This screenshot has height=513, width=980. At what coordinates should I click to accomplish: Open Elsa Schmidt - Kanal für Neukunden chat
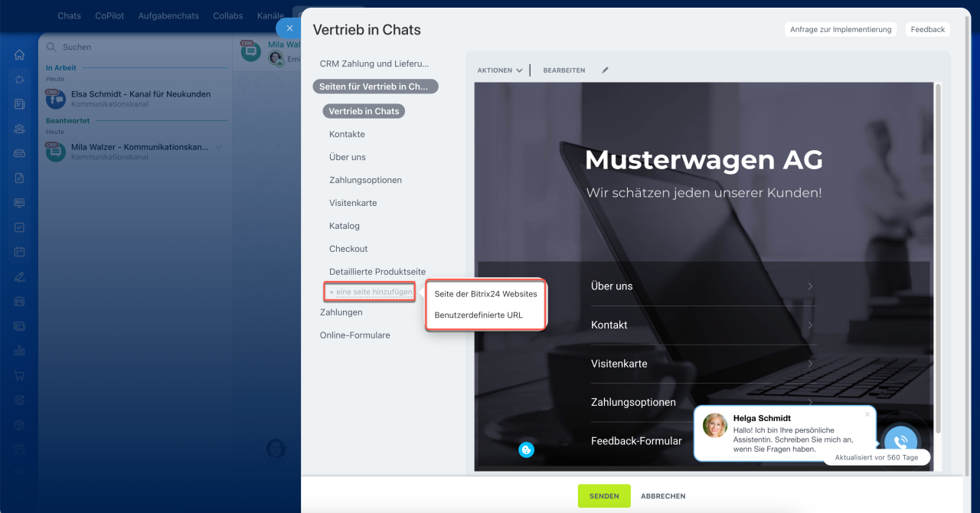pos(136,98)
